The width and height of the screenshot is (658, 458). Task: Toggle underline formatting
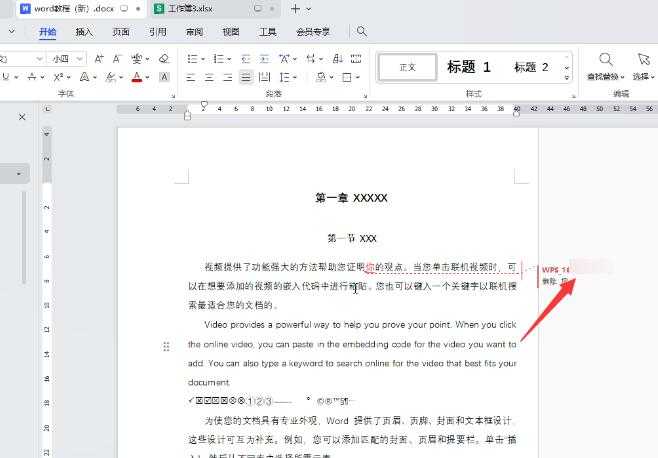click(x=6, y=77)
